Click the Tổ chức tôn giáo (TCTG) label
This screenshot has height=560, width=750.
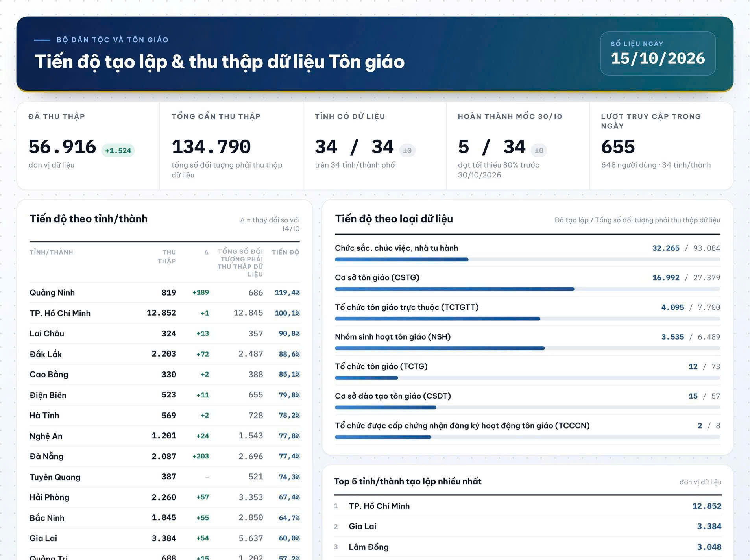coord(381,366)
